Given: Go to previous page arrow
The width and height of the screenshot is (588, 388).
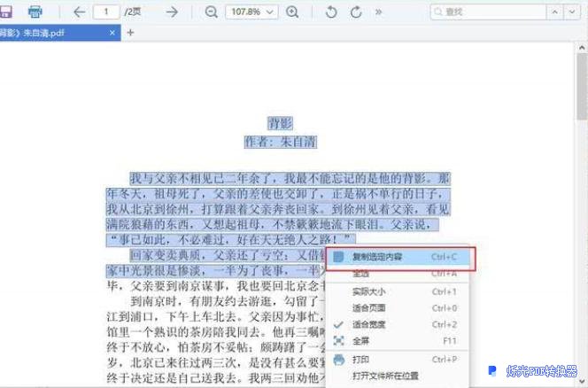Looking at the screenshot, I should coord(79,12).
